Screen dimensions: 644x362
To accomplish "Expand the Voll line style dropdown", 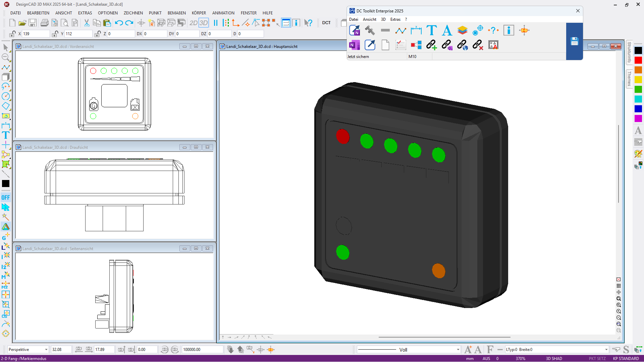I will [458, 350].
